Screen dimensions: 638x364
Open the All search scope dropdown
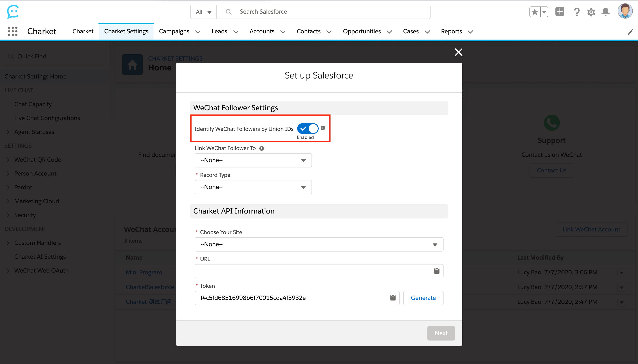[203, 12]
